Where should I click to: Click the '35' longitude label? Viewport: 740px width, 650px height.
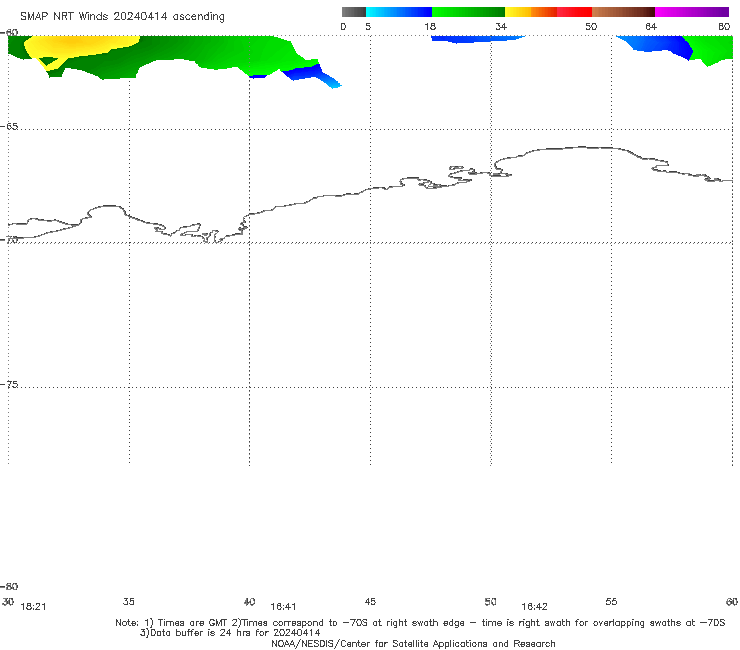click(129, 602)
